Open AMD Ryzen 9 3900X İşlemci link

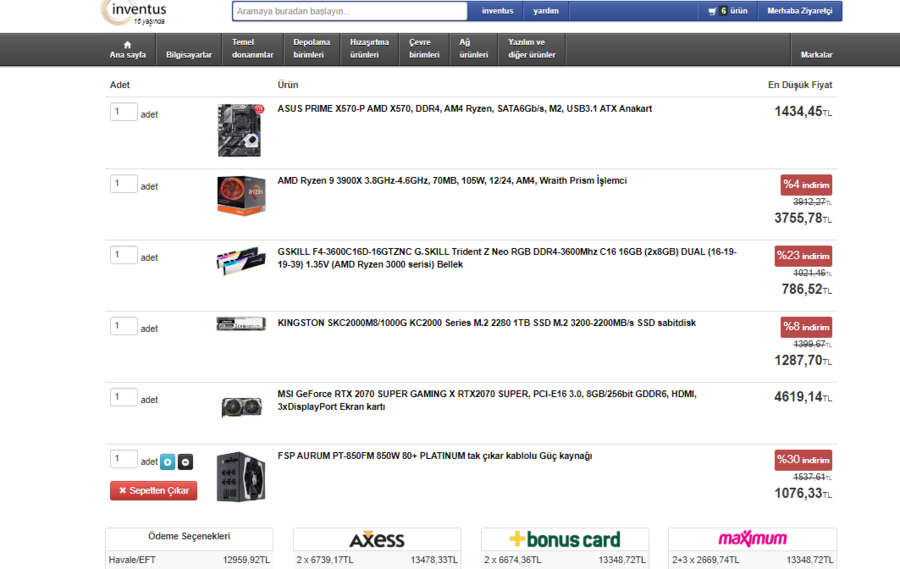[452, 180]
